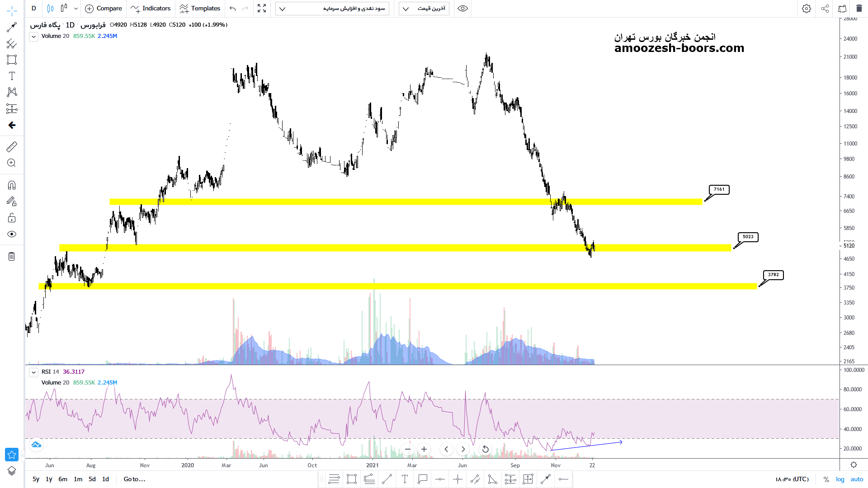Select the text annotation tool
868x488 pixels.
pos(12,76)
